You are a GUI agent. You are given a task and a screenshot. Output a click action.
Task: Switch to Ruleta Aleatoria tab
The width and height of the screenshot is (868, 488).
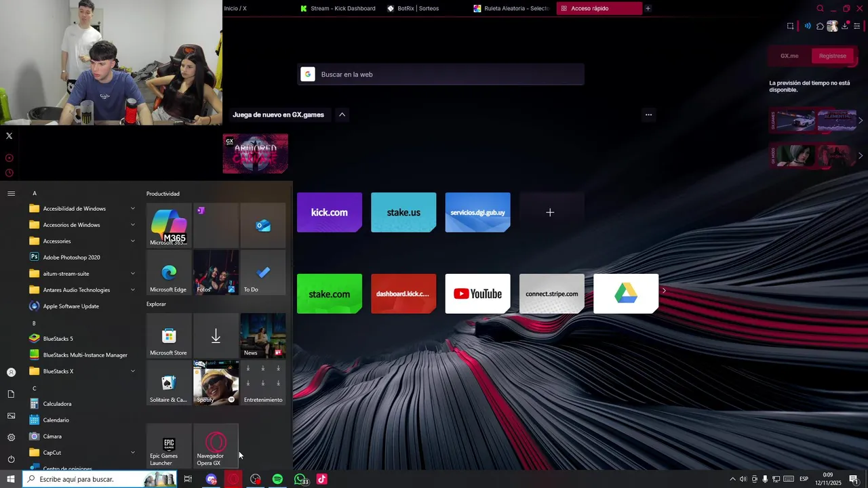tap(512, 8)
